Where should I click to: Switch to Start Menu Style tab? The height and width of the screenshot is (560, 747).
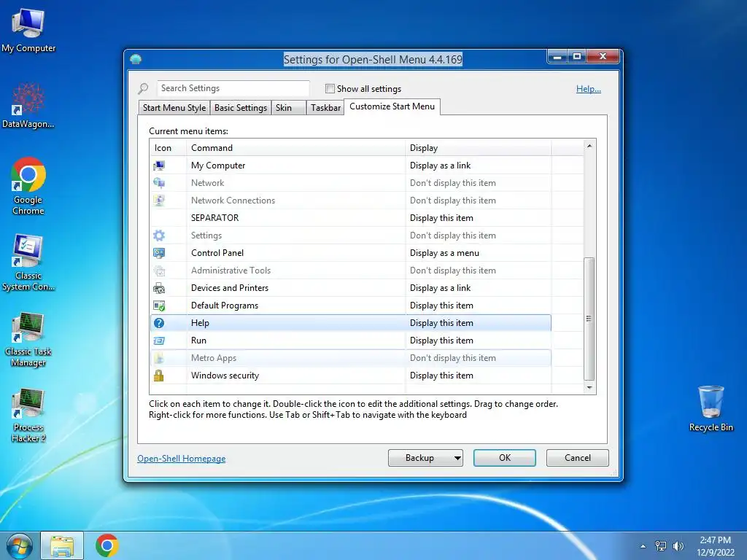174,108
